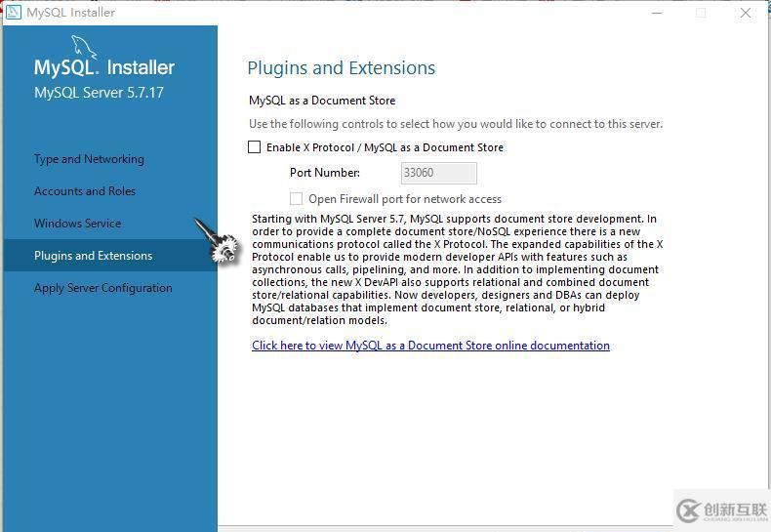The width and height of the screenshot is (771, 532).
Task: Maximize the MySQL Installer window
Action: (701, 13)
